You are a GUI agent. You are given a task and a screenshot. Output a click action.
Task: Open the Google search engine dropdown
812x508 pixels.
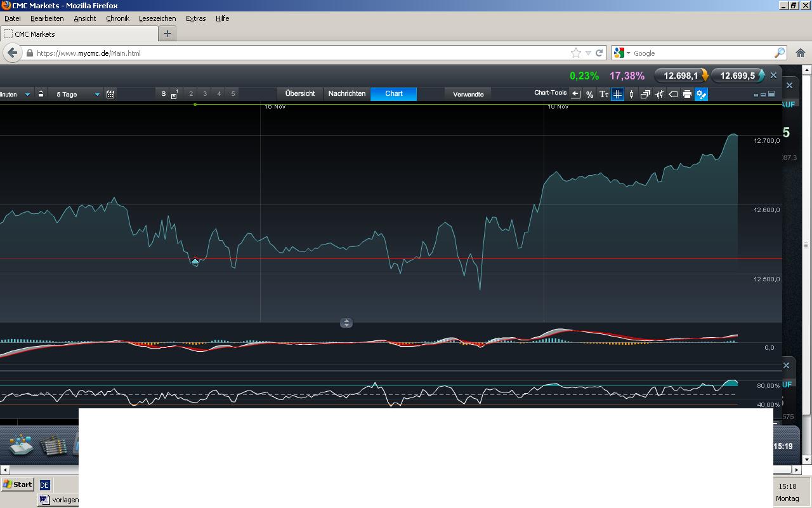click(622, 53)
